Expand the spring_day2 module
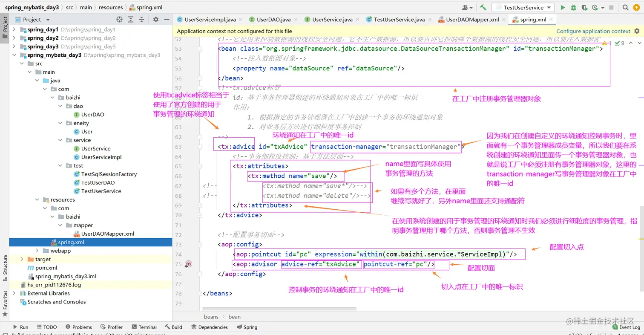The width and height of the screenshot is (644, 335). [x=14, y=38]
